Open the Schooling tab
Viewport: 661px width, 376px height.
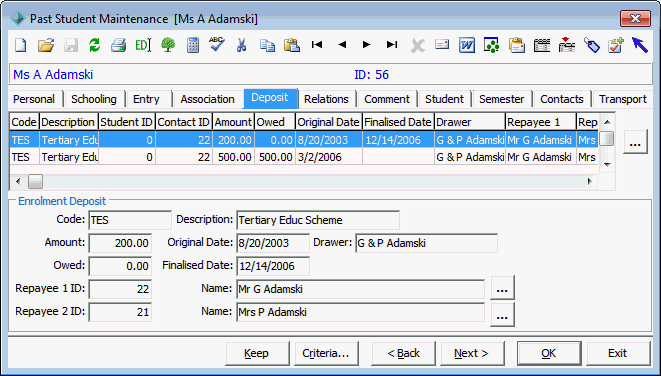coord(94,99)
